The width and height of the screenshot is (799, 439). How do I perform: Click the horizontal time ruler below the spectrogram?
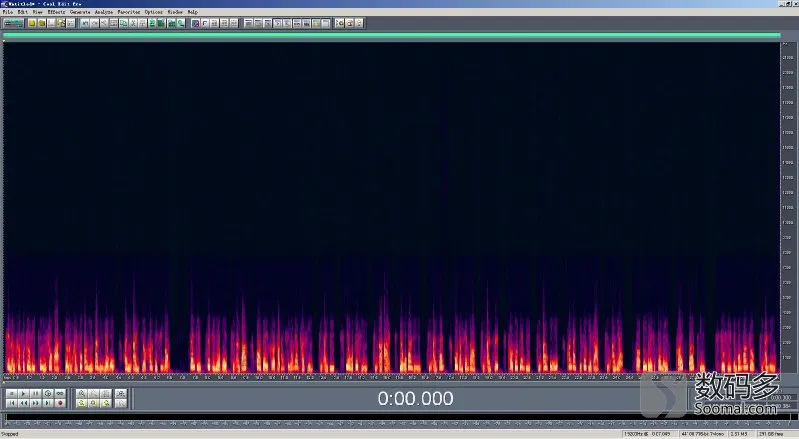click(x=391, y=378)
